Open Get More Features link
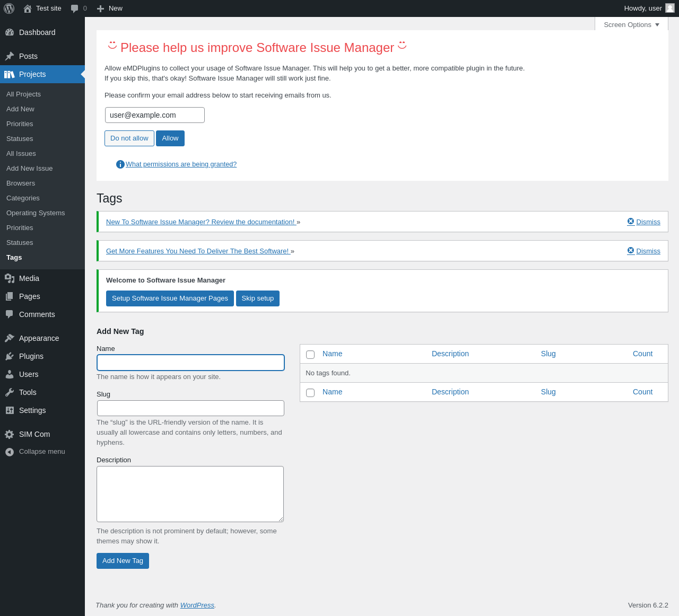This screenshot has height=616, width=679. [198, 251]
